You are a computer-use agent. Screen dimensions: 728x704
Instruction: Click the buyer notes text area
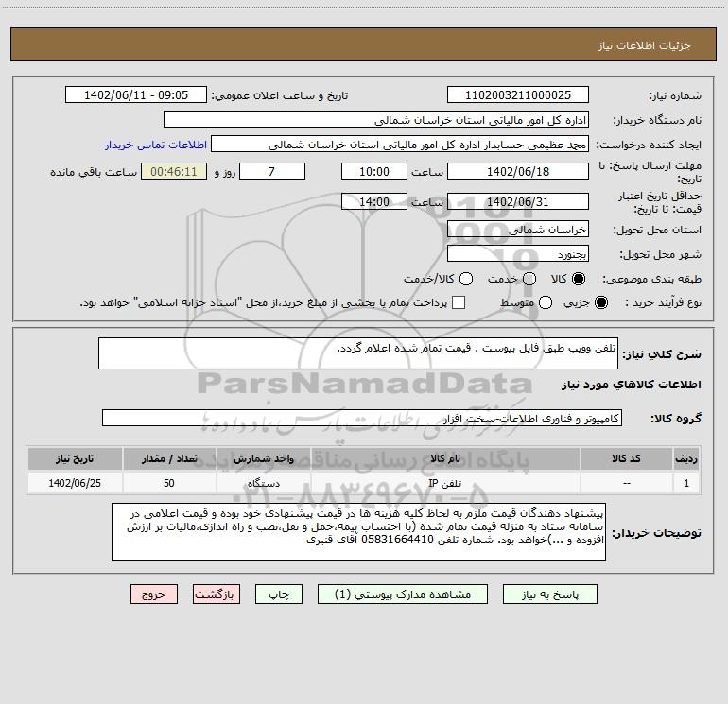tap(358, 532)
